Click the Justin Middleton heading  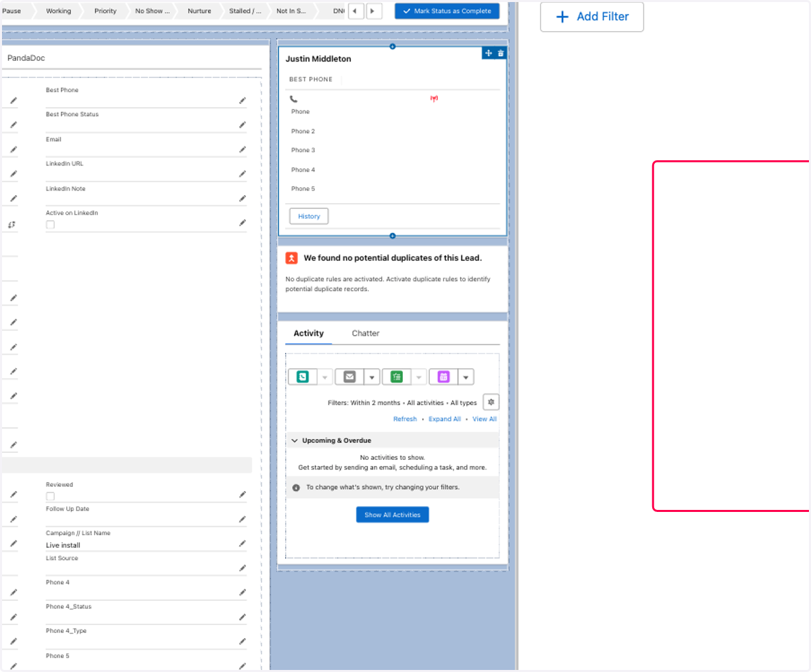(318, 59)
